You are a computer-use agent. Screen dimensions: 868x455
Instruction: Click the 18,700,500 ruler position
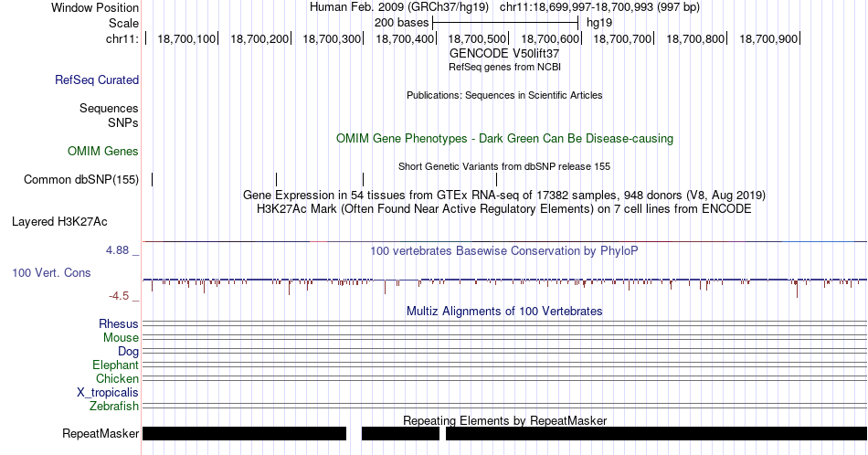point(477,38)
